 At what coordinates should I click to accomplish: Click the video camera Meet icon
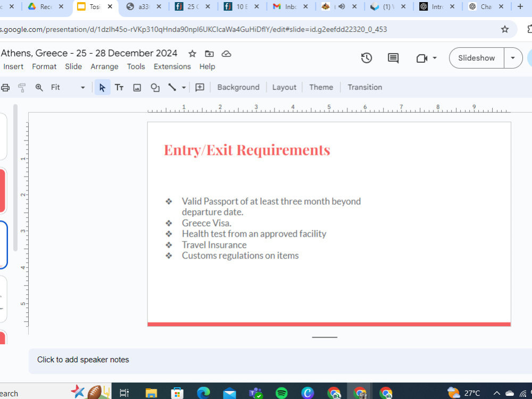click(422, 59)
